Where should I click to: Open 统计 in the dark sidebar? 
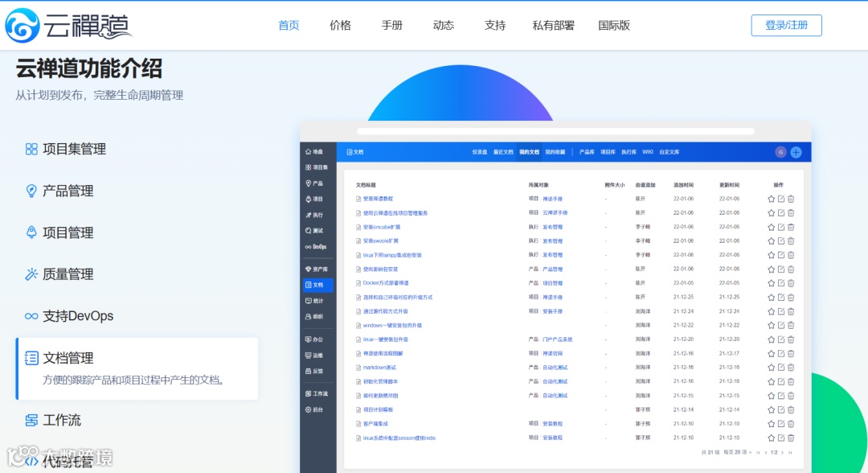314,301
